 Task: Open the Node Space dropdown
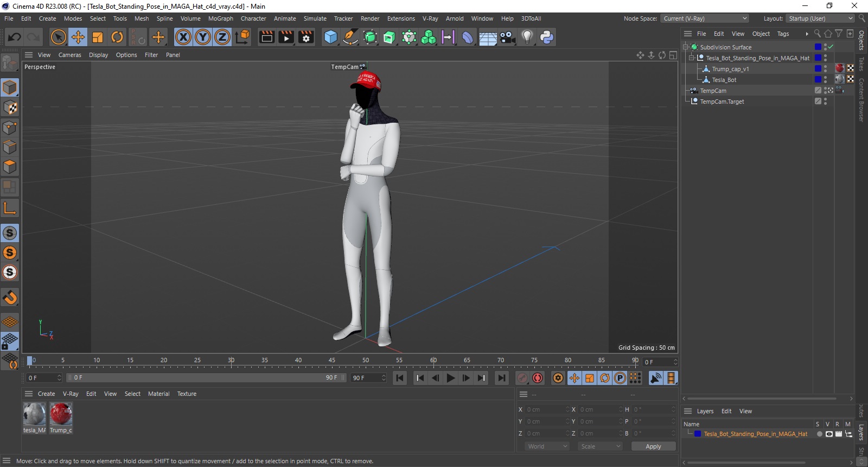pos(705,18)
